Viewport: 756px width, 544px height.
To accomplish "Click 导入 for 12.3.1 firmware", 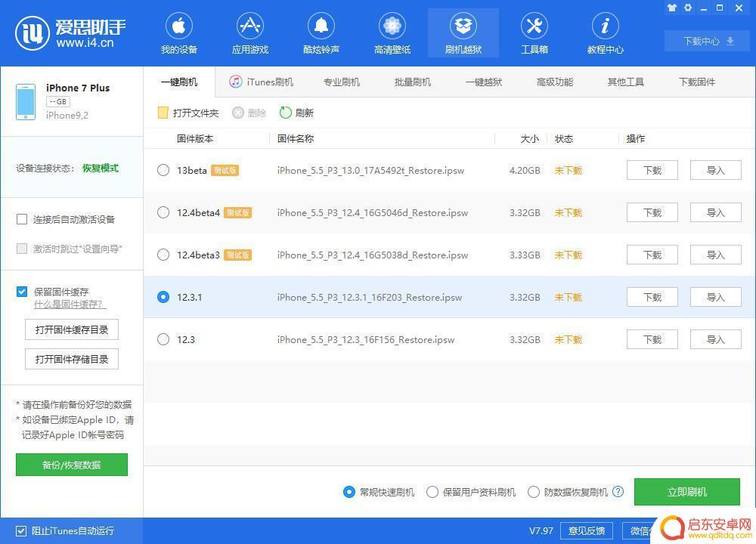I will pos(716,297).
